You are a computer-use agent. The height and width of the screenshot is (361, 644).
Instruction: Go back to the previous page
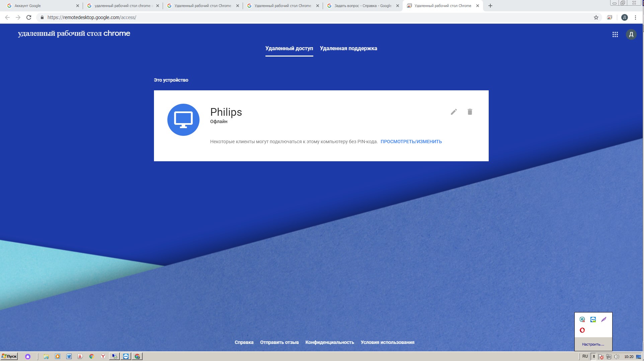click(x=7, y=17)
